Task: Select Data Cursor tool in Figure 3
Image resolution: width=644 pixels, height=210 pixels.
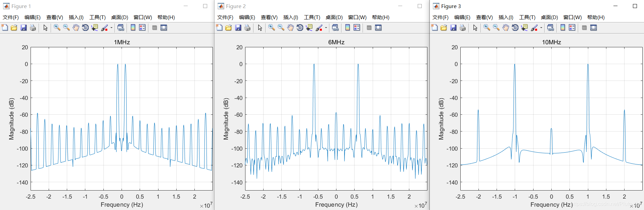Action: coord(524,28)
